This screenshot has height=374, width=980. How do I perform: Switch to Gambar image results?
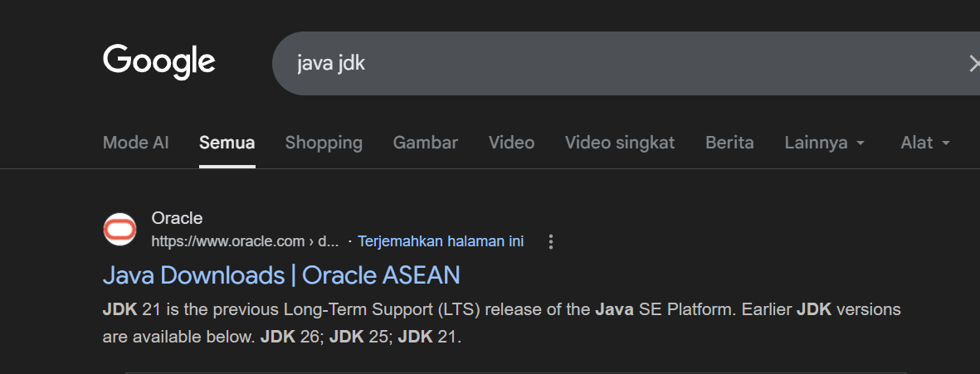tap(425, 143)
